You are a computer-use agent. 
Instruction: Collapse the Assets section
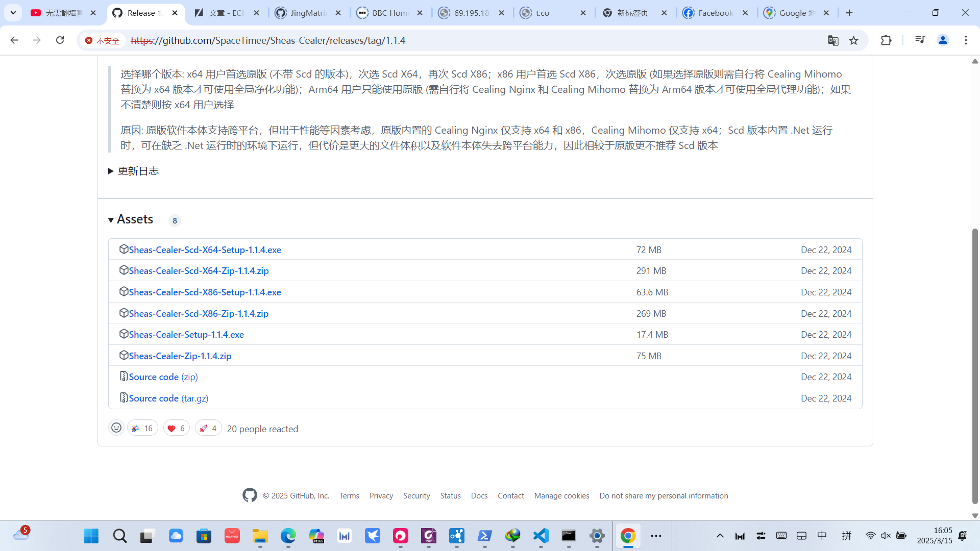(131, 219)
